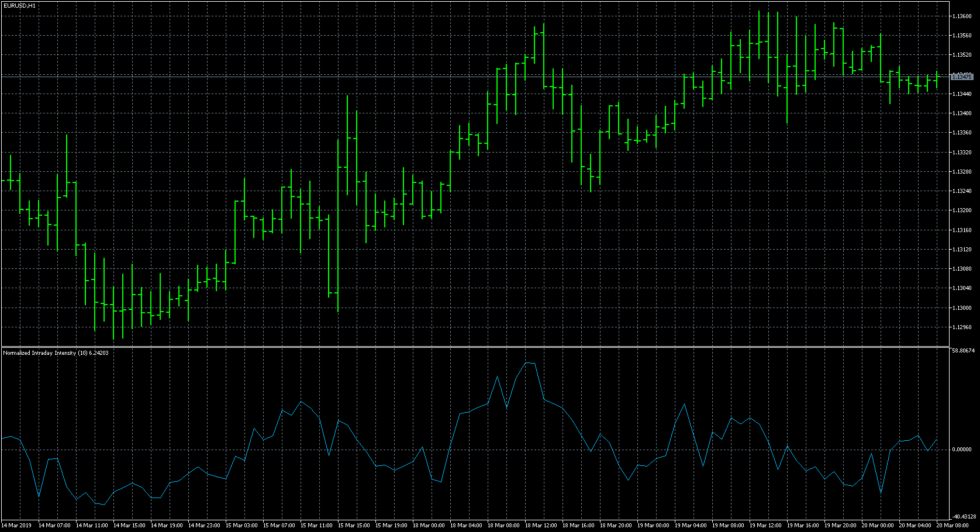980x532 pixels.
Task: Select the 15 Mar 07:00 time label
Action: (x=279, y=526)
